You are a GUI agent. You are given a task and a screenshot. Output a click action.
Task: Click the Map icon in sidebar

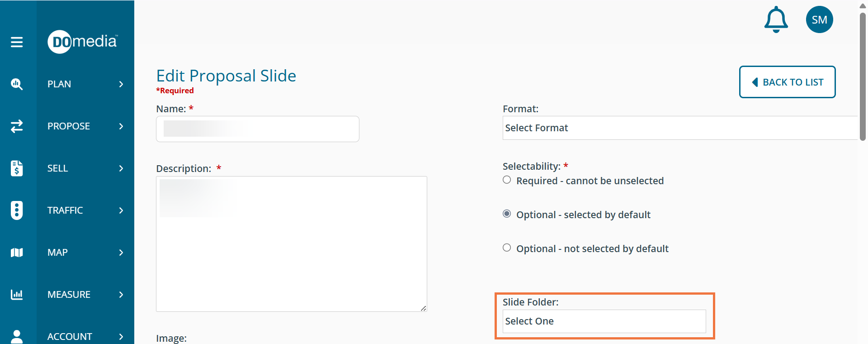tap(17, 253)
